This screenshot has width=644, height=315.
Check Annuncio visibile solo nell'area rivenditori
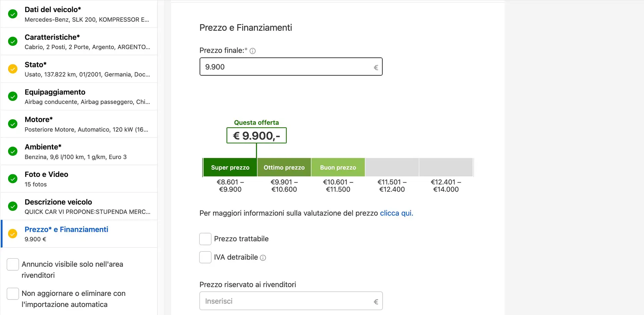[x=13, y=264]
